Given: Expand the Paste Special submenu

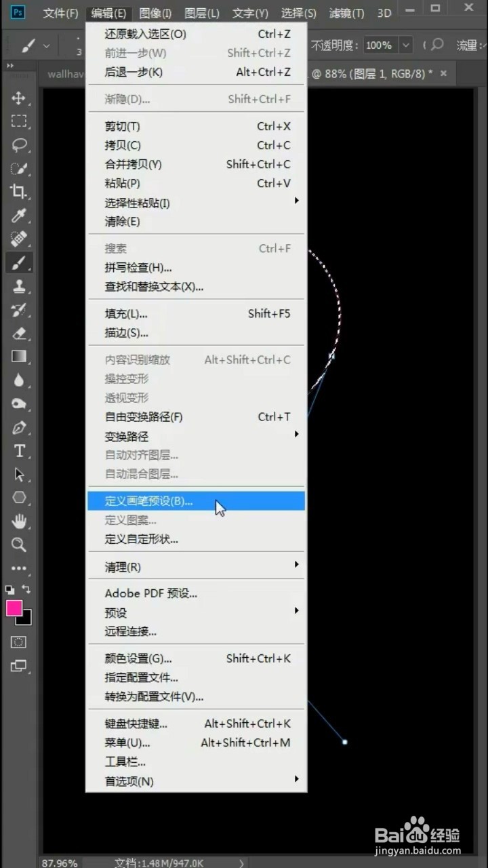Looking at the screenshot, I should pyautogui.click(x=296, y=201).
